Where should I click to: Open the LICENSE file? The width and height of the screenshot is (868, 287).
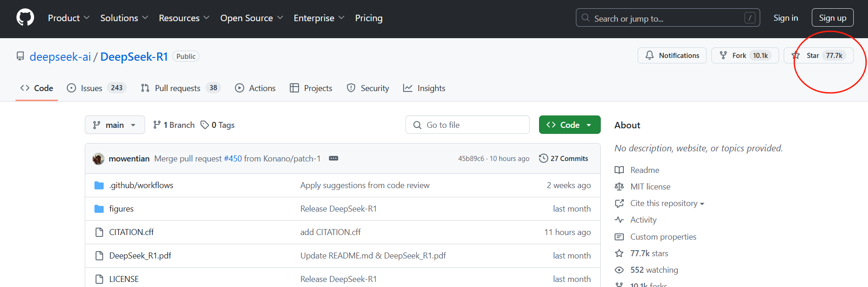[x=124, y=279]
